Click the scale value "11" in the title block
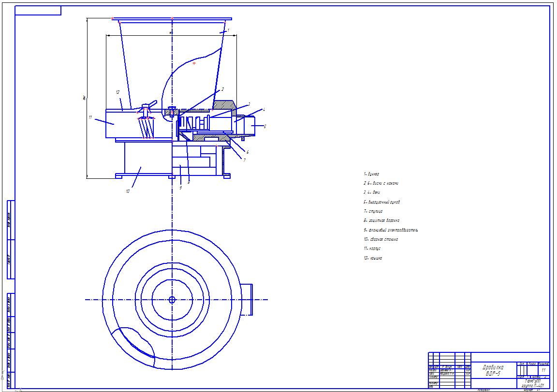 click(543, 370)
